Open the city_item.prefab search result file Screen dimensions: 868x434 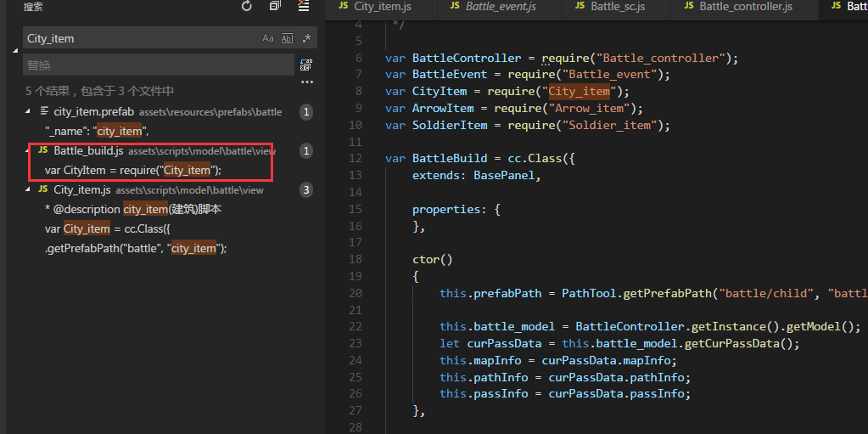click(93, 112)
